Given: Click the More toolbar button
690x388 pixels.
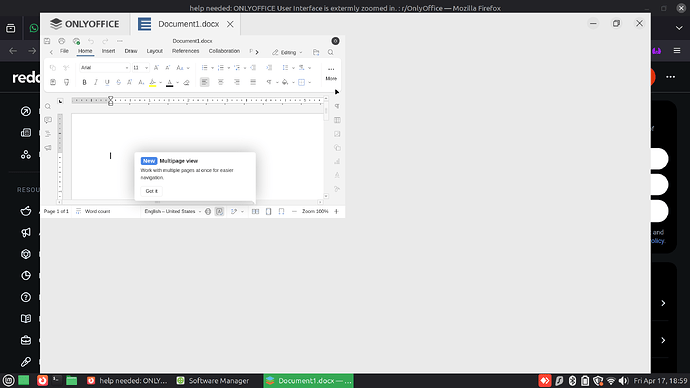Looking at the screenshot, I should (x=331, y=74).
